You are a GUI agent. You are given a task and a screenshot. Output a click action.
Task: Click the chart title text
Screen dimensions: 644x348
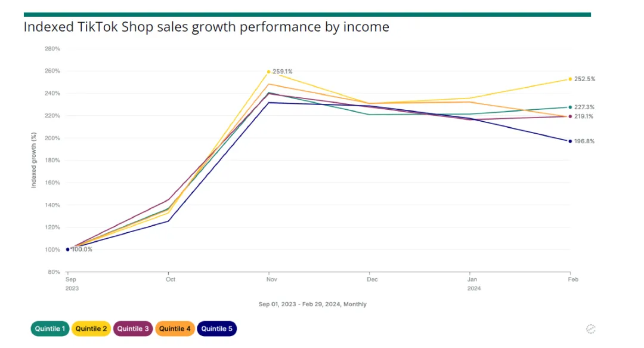pyautogui.click(x=206, y=27)
